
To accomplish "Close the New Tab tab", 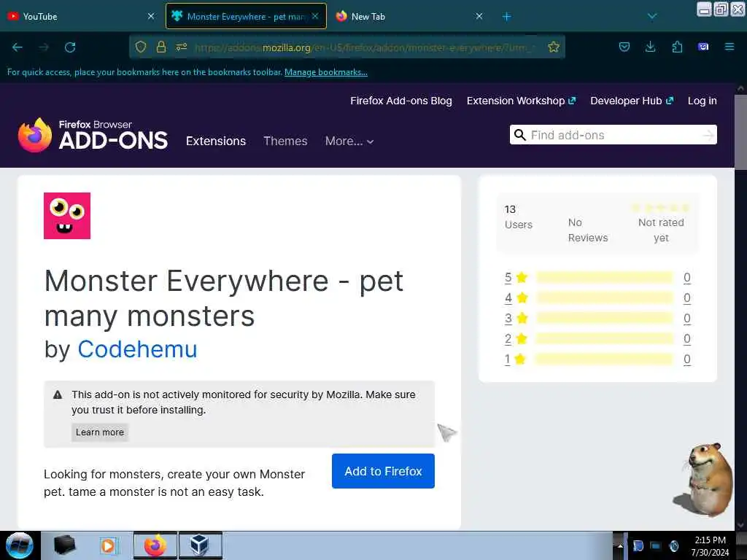I will pos(479,16).
